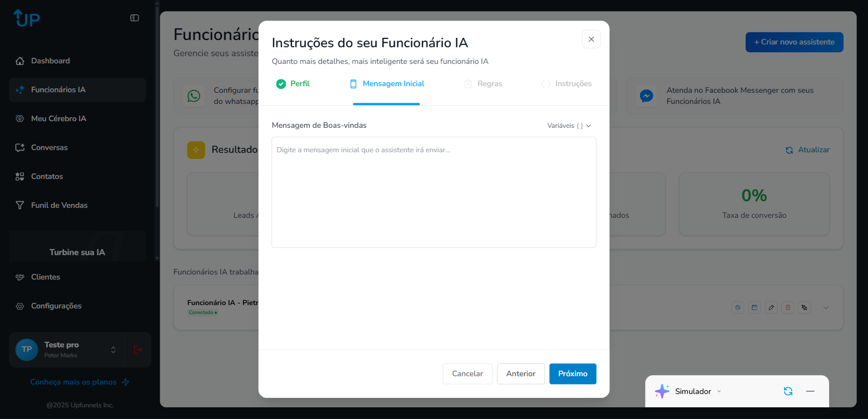Click the WhatsApp configuration icon
868x419 pixels.
[x=194, y=96]
